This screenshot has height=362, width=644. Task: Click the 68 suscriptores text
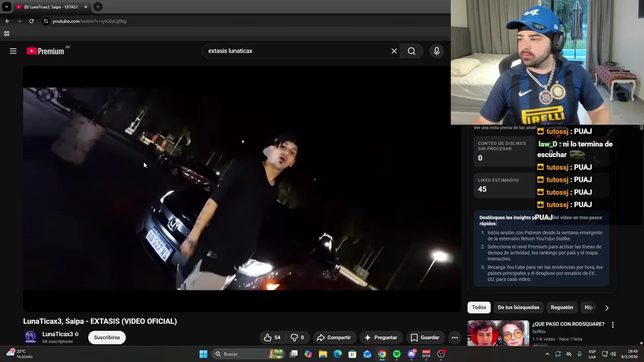[x=57, y=341]
